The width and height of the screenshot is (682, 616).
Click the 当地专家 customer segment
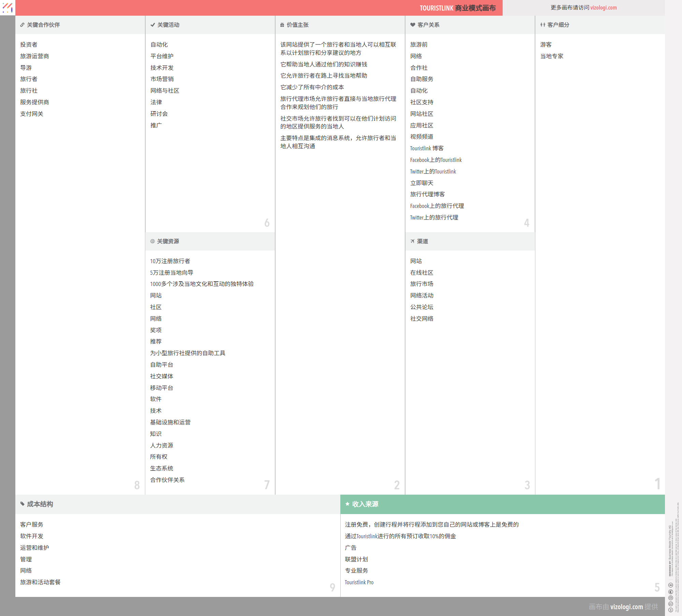pos(551,56)
